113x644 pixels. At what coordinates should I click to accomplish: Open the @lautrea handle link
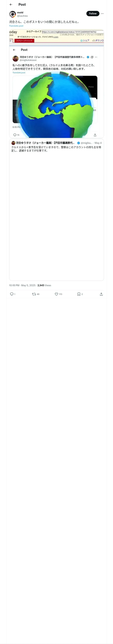tap(22, 16)
